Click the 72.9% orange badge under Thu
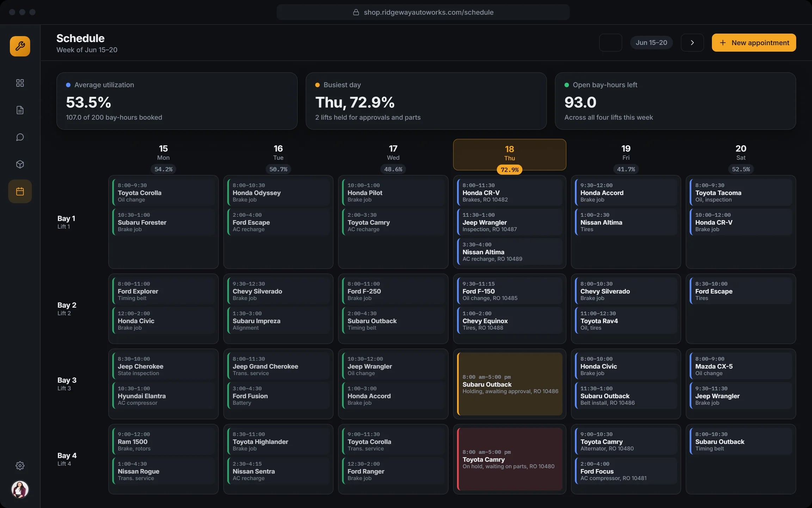Viewport: 812px width, 508px height. (x=510, y=170)
